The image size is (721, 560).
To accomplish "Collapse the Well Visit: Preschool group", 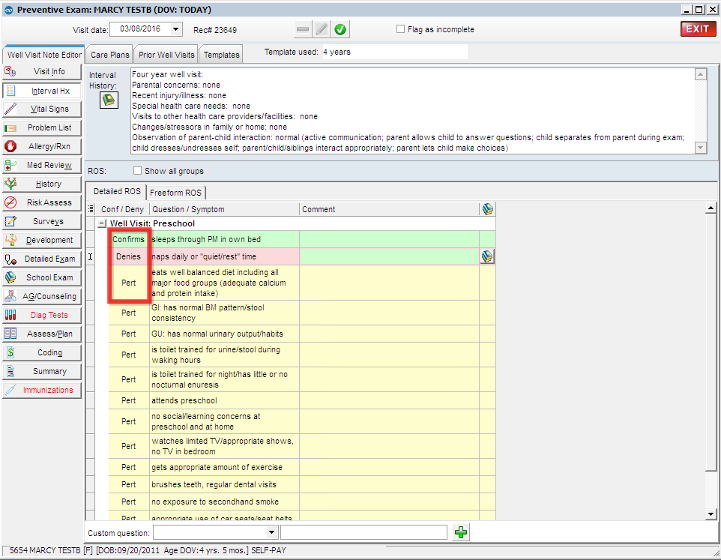I will coord(102,223).
